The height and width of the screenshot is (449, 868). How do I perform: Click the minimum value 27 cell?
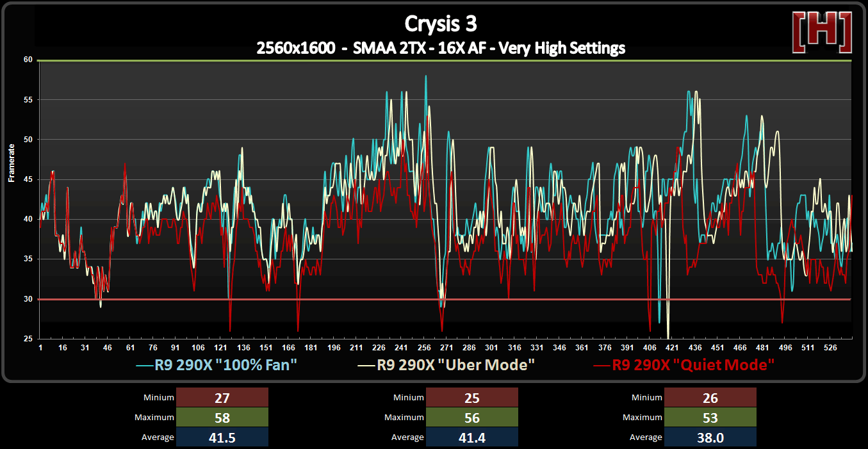click(222, 398)
